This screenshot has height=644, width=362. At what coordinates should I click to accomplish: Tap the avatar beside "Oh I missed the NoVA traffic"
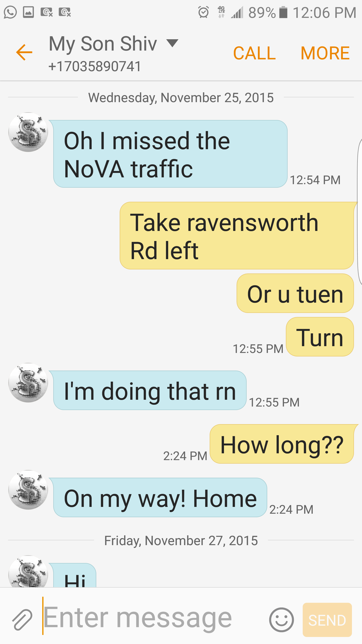point(28,132)
